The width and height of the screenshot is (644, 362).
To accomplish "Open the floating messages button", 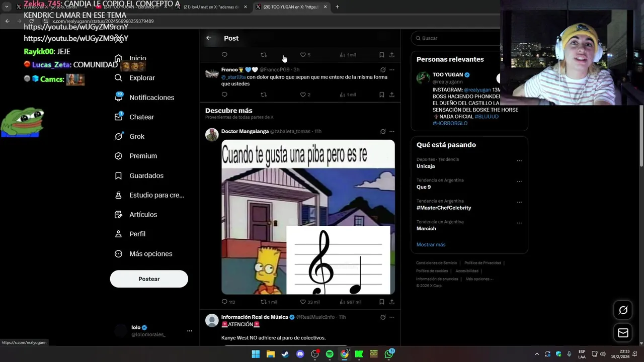I will 623,333.
